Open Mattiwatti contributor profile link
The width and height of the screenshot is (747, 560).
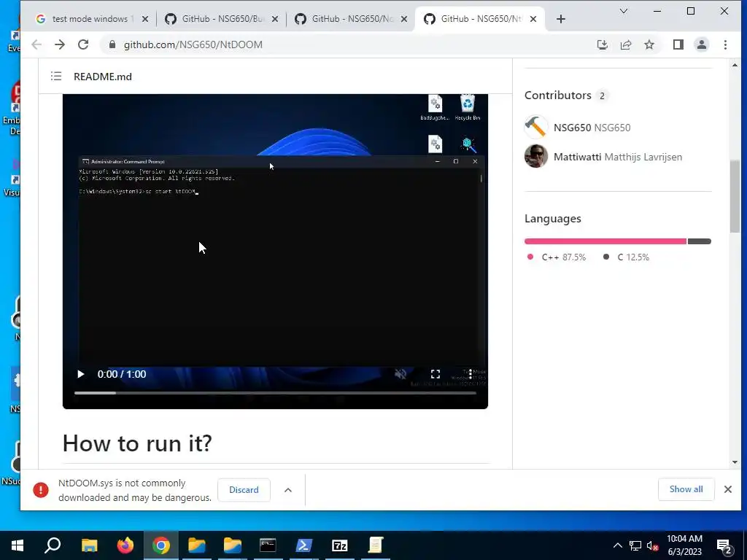tap(617, 157)
